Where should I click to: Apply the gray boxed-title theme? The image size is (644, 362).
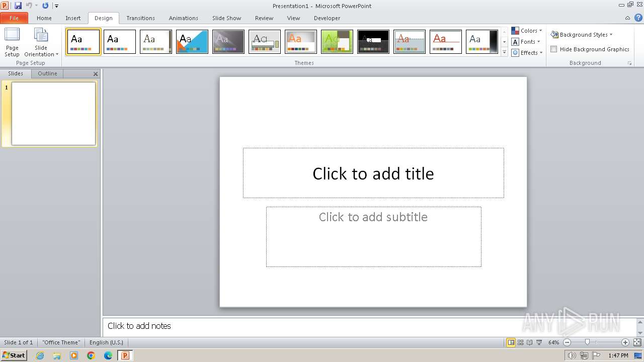coord(265,41)
